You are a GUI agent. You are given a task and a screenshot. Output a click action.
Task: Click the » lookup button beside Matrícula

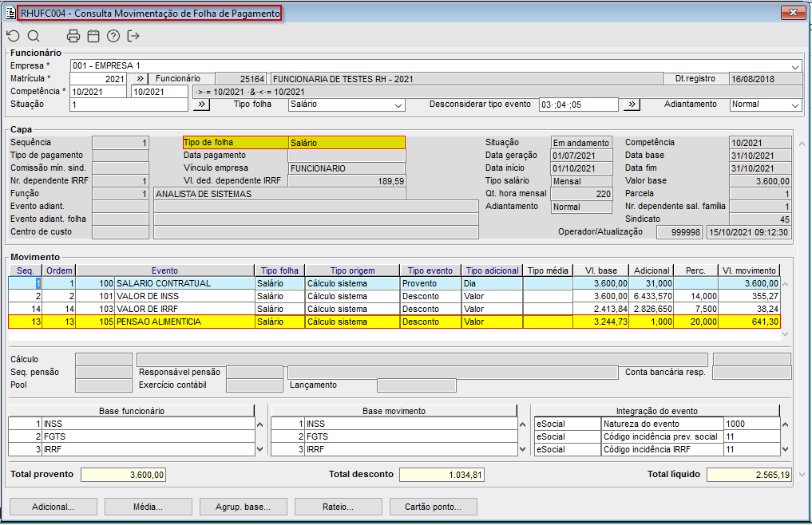click(138, 79)
